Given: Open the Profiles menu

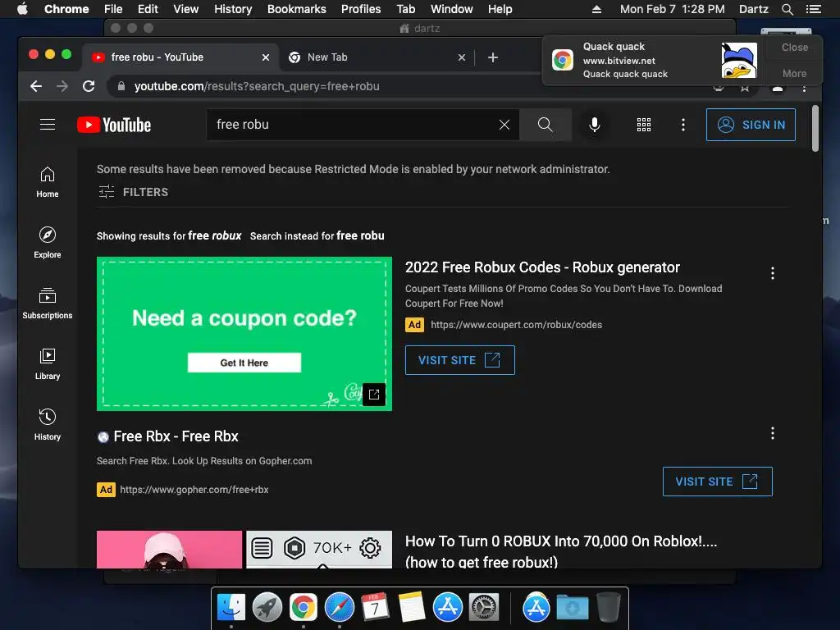Looking at the screenshot, I should point(361,9).
